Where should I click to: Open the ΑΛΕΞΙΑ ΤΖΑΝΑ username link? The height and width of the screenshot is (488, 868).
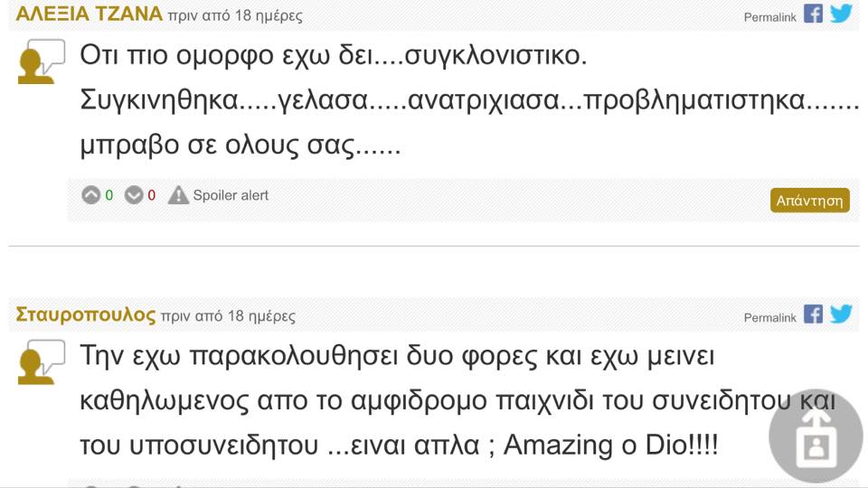click(90, 14)
